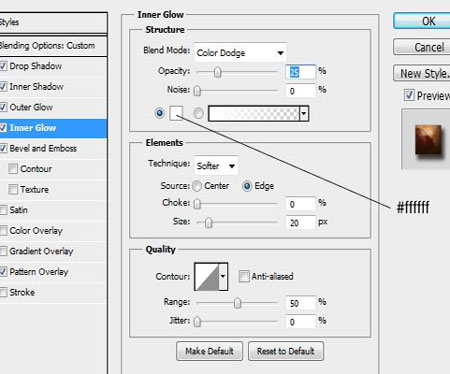
Task: Enable the Contour sub-effect checkbox
Action: [13, 169]
